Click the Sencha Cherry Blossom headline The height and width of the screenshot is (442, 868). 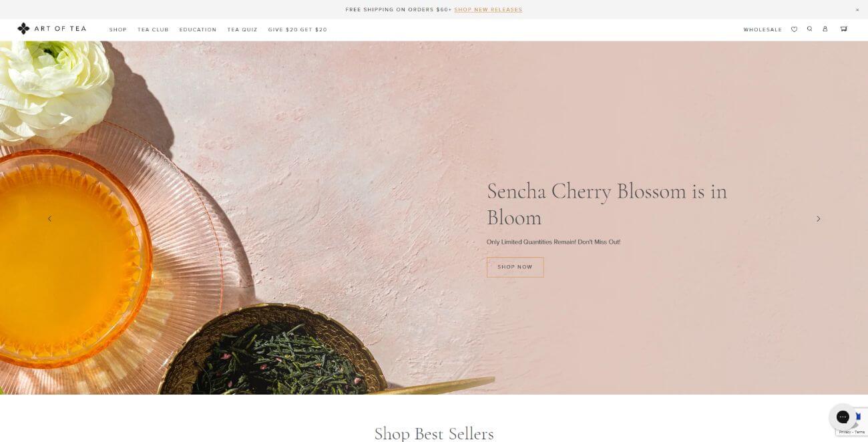click(606, 204)
